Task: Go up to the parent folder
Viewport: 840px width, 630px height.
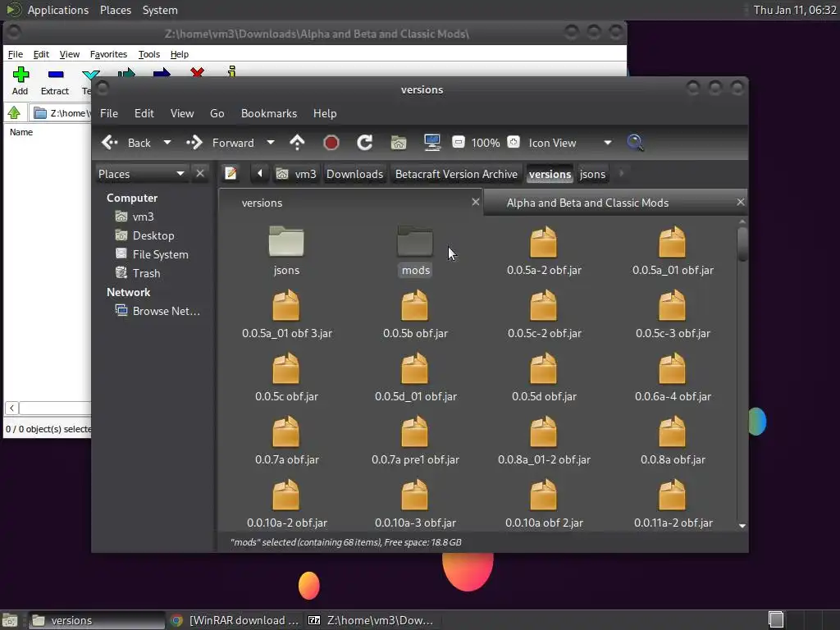Action: [297, 143]
